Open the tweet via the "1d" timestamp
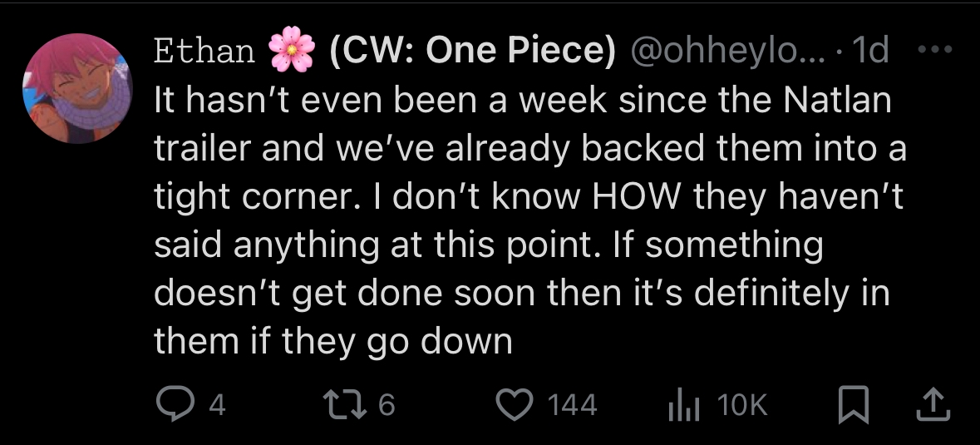The height and width of the screenshot is (445, 980). pyautogui.click(x=869, y=52)
